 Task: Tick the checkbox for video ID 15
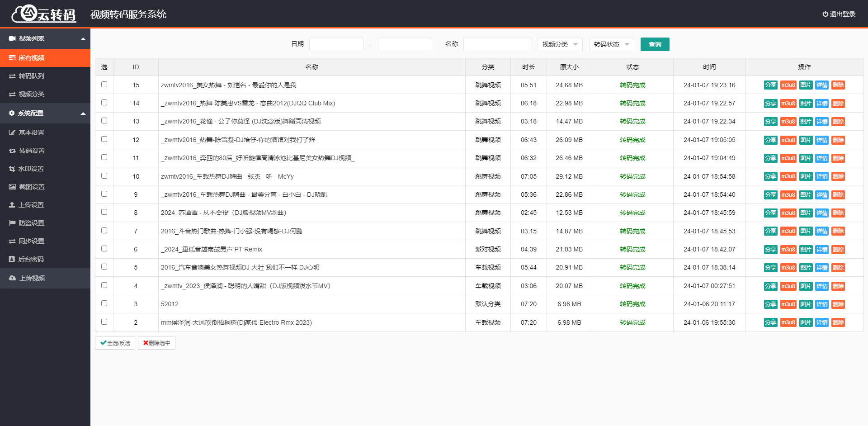click(104, 84)
